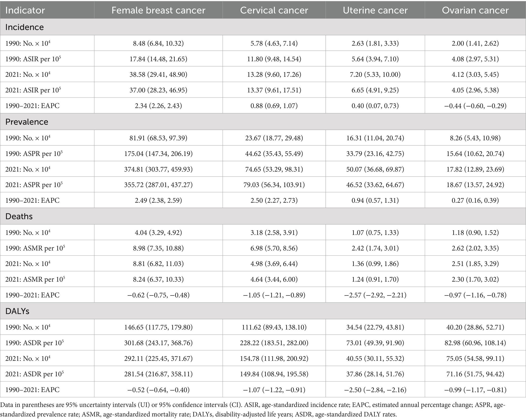
Task: Select the Female breast cancer column header
Action: [x=158, y=10]
